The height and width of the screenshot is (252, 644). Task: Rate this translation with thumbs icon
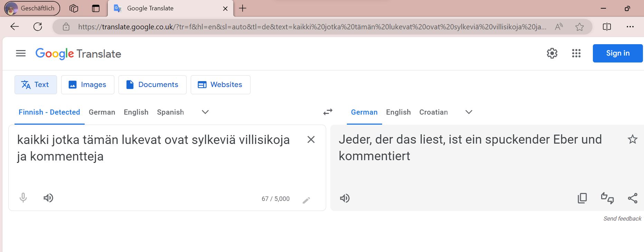click(x=607, y=198)
